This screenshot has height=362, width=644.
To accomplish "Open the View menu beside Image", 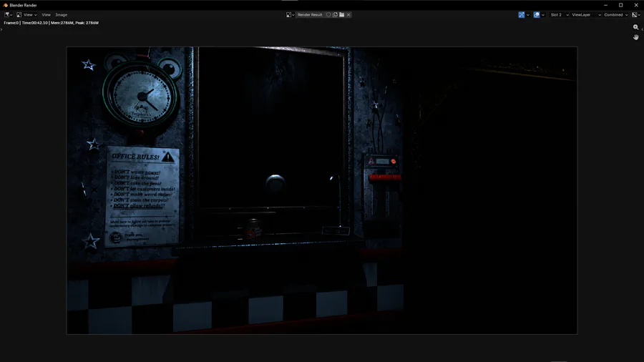I will (46, 15).
